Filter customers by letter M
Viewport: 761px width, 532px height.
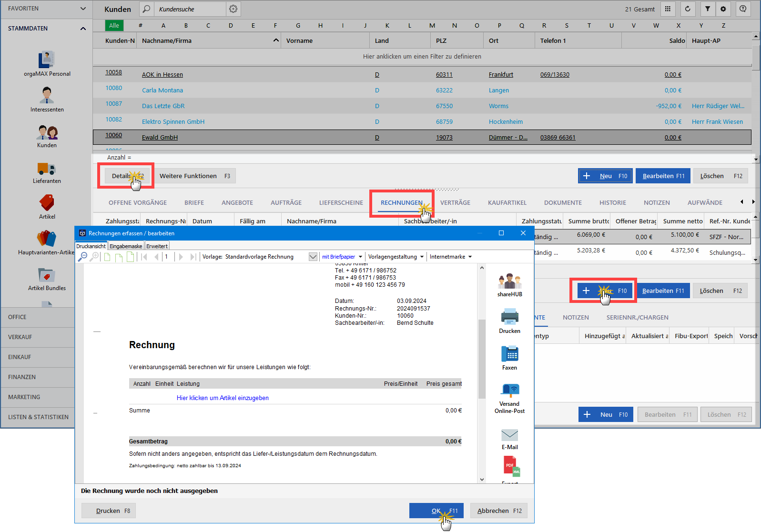coord(432,25)
